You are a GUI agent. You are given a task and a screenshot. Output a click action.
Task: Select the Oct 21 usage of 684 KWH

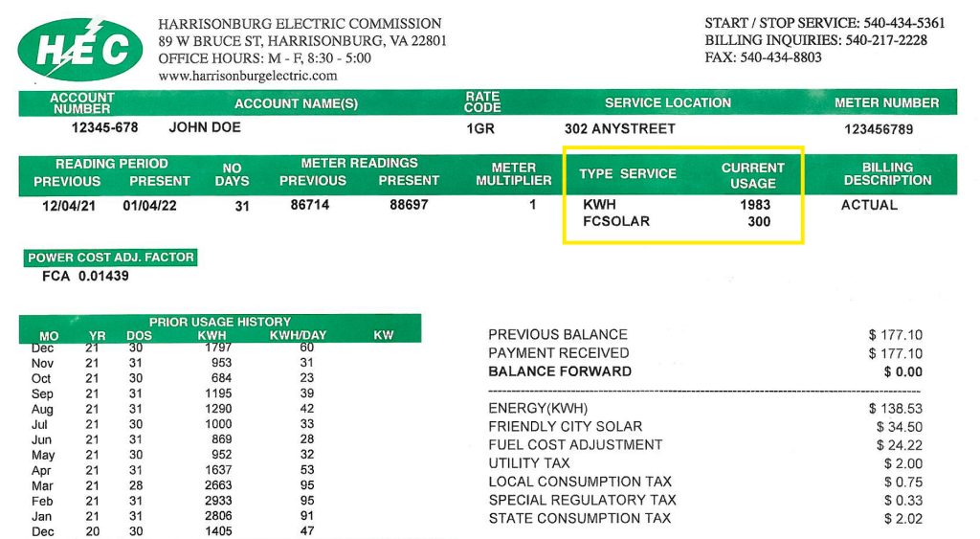[221, 378]
